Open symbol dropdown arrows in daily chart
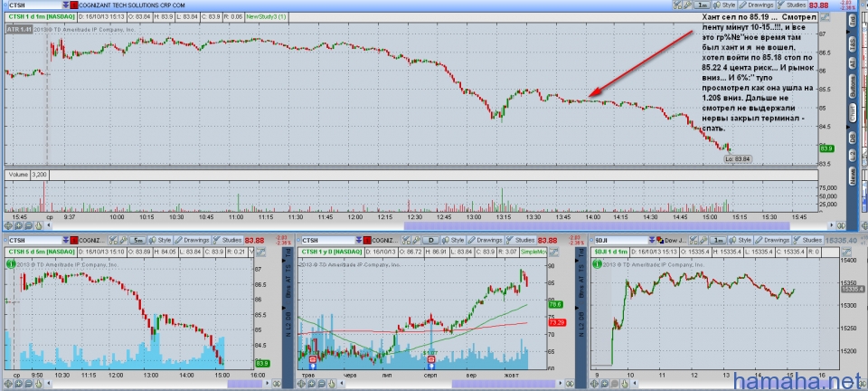Image resolution: width=868 pixels, height=391 pixels. pos(359,241)
